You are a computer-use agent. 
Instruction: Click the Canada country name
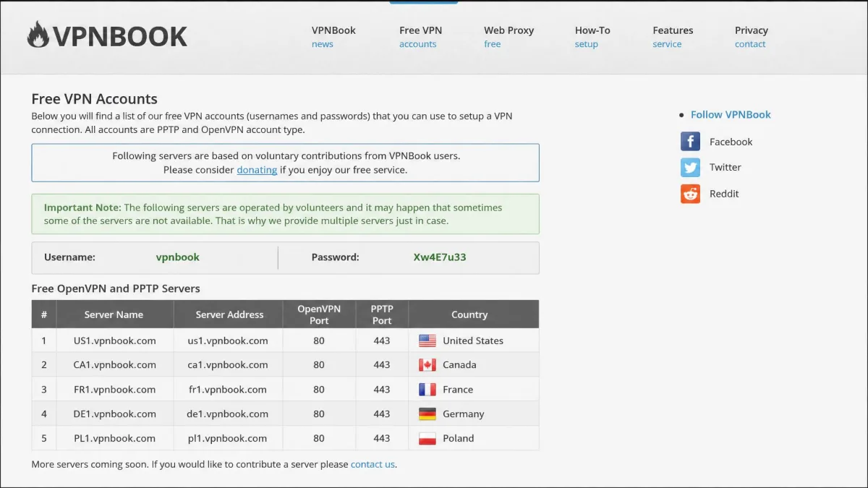[459, 365]
